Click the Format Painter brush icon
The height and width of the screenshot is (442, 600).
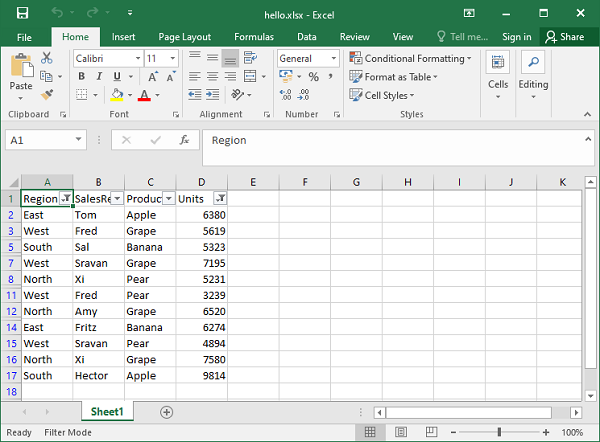(46, 95)
